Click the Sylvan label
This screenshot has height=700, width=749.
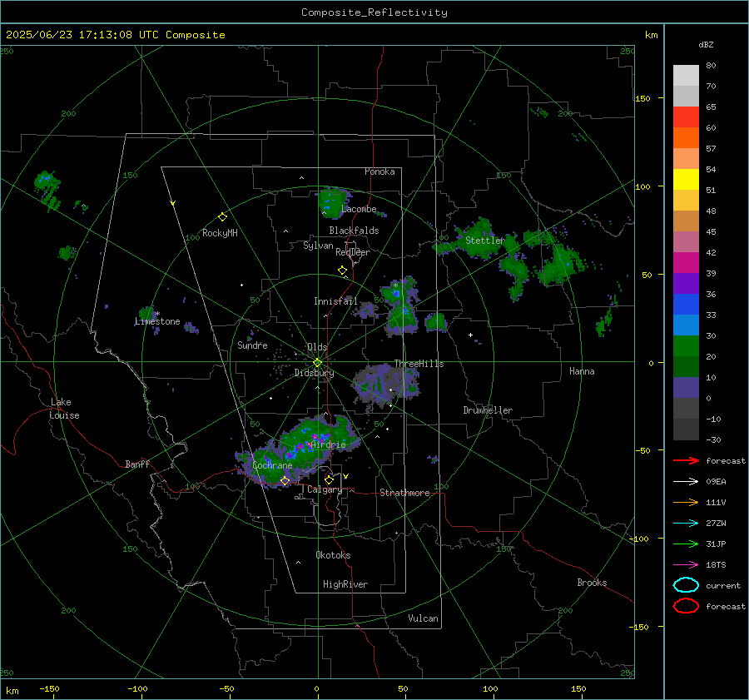click(318, 246)
